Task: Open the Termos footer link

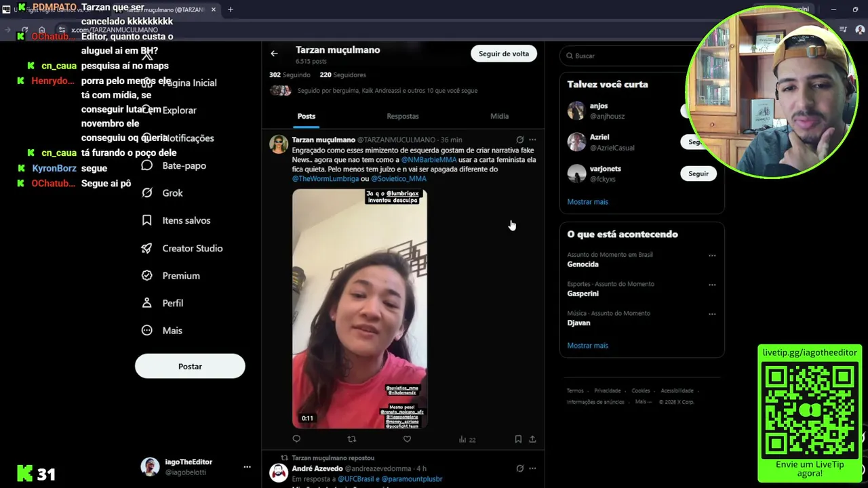Action: [x=575, y=391]
